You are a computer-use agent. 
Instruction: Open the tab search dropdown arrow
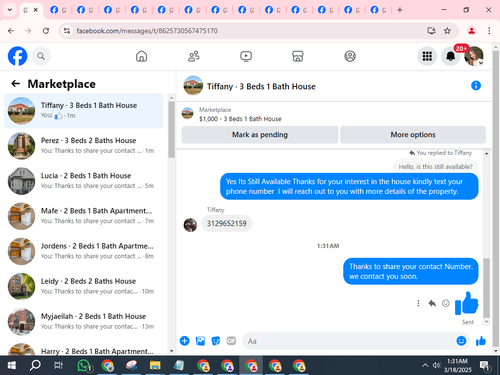pos(10,10)
